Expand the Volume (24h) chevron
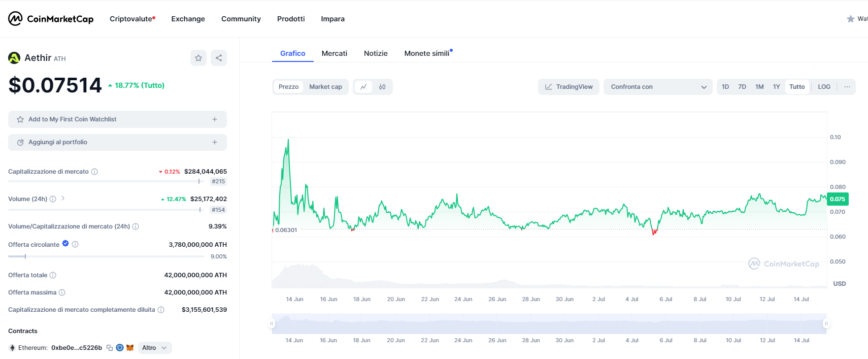868x359 pixels. tap(63, 199)
